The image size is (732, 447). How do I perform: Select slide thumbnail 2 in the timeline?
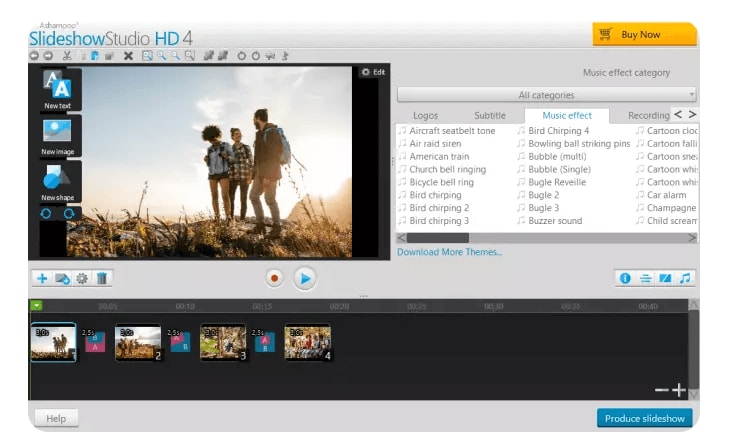(138, 342)
